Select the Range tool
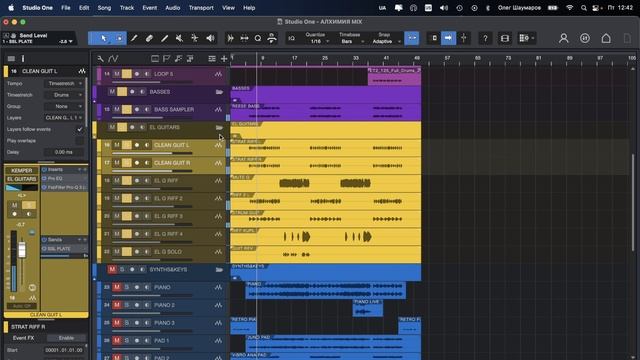The image size is (640, 360). point(119,38)
